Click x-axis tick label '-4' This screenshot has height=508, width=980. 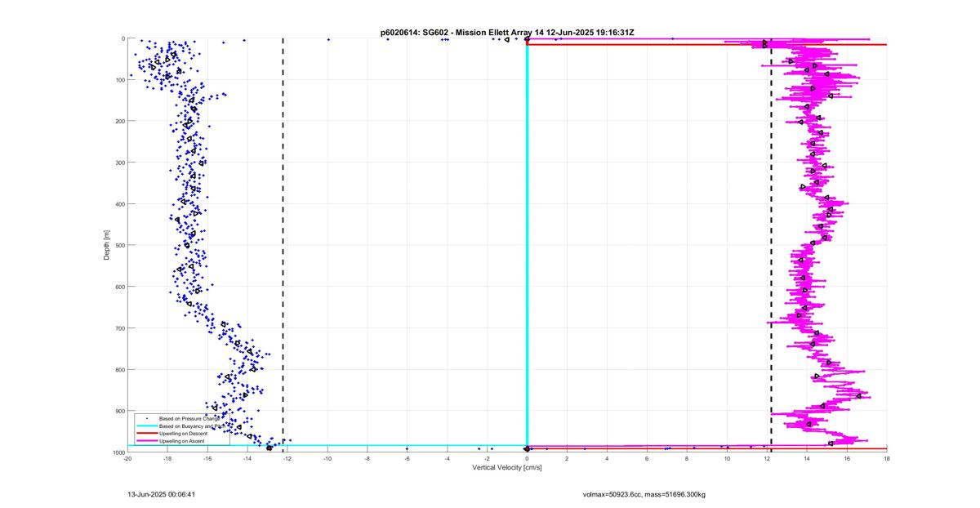coord(448,458)
